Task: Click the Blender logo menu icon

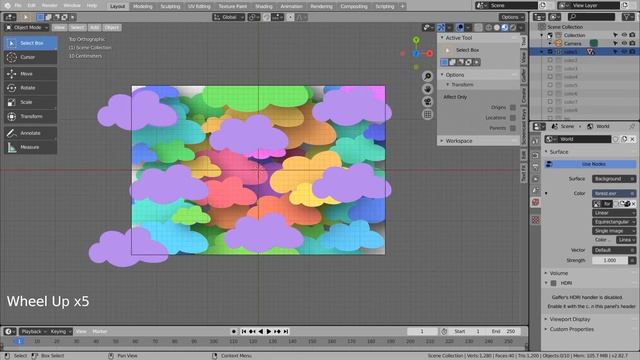Action: (x=7, y=6)
